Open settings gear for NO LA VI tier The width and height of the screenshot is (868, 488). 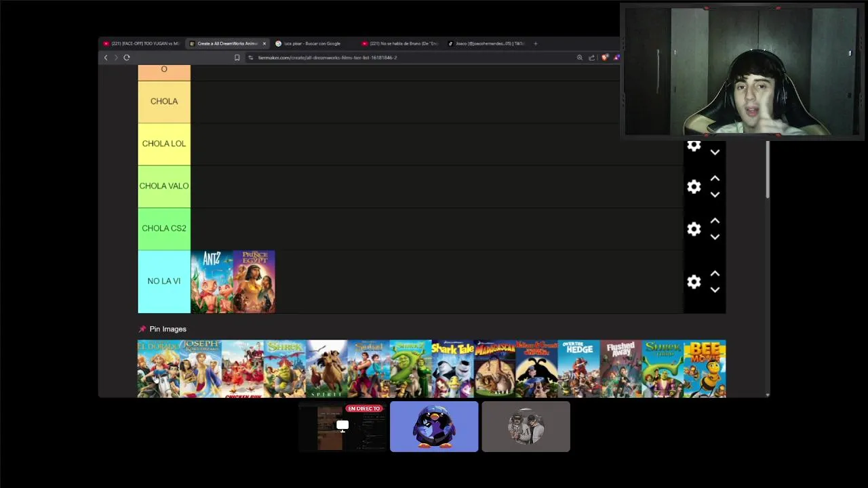[x=693, y=282]
